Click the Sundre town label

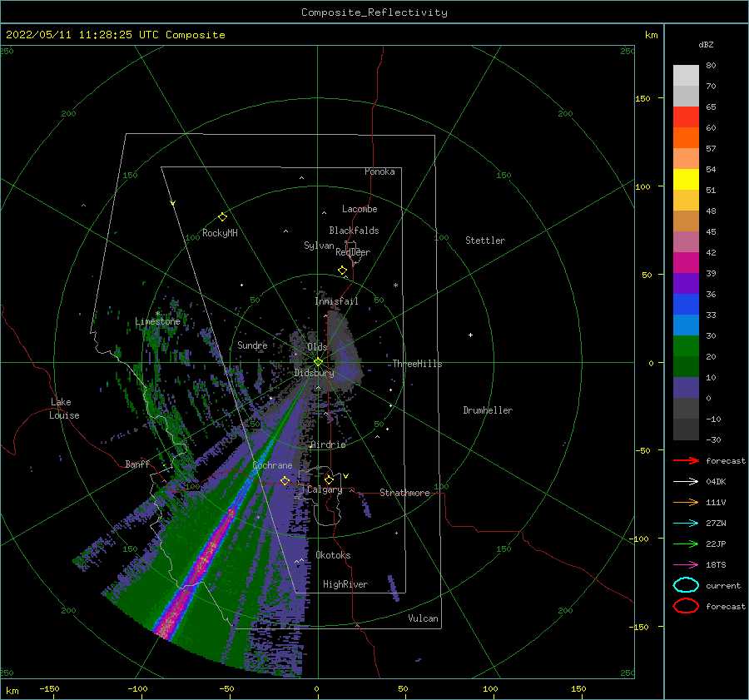tap(252, 345)
